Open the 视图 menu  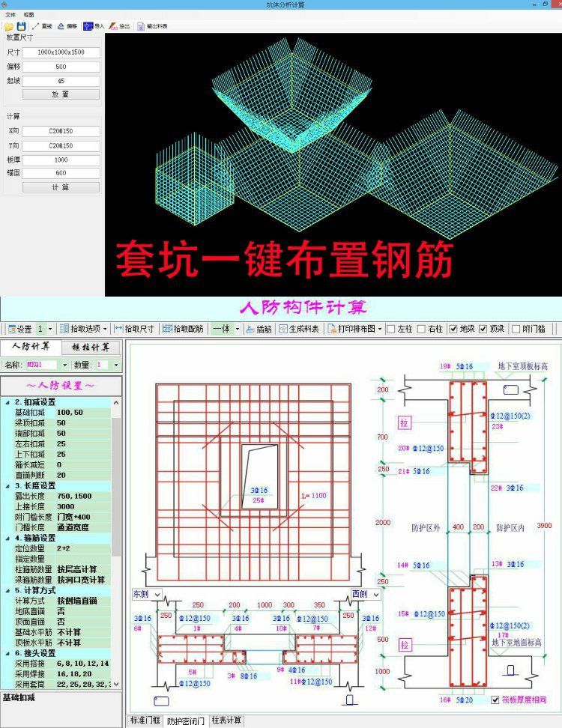pos(28,15)
